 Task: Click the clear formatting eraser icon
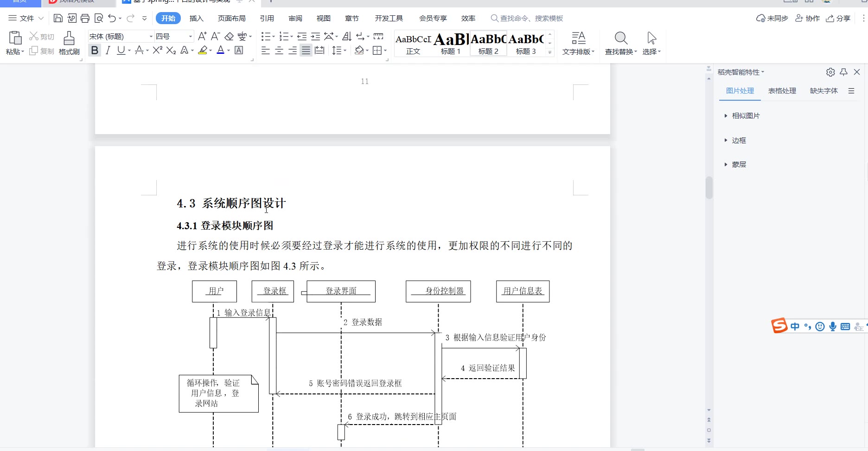pos(229,36)
